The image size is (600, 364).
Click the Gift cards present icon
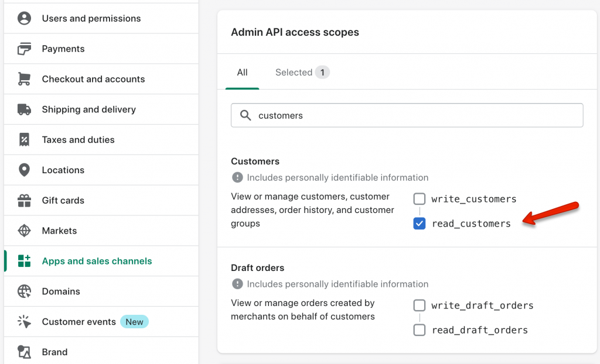24,200
